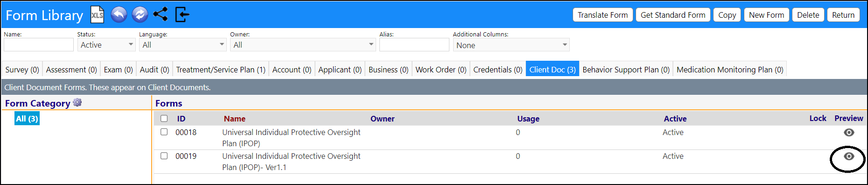Click the Delete button
Screen dimensions: 868x185
coord(808,15)
